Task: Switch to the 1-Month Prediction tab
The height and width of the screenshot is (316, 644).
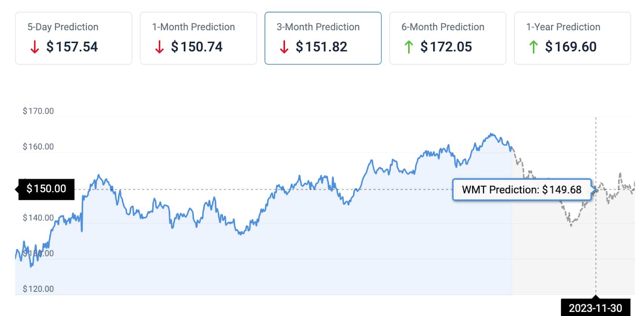Action: [x=198, y=38]
